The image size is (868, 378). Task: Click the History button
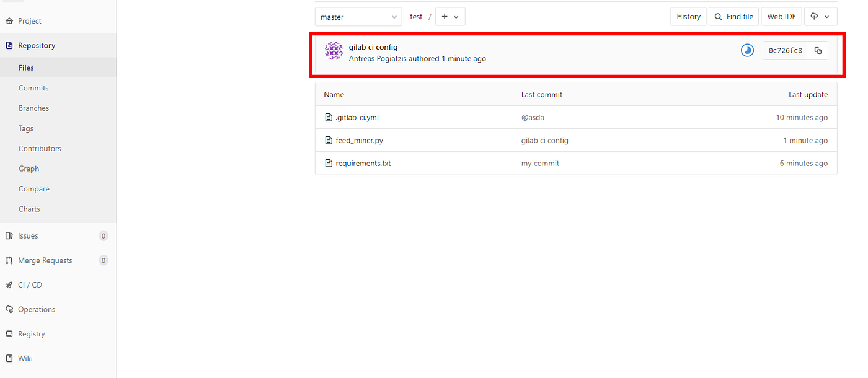688,17
